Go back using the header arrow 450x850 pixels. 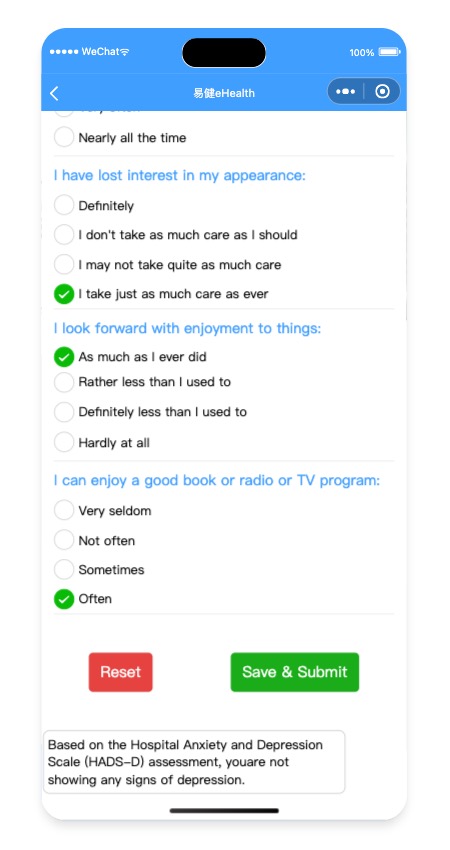(54, 93)
